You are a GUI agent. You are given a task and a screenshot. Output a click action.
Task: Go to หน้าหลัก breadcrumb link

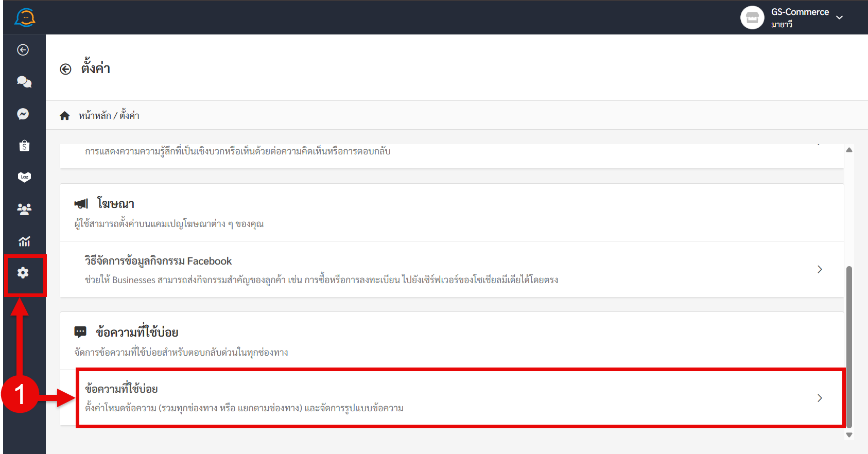95,116
